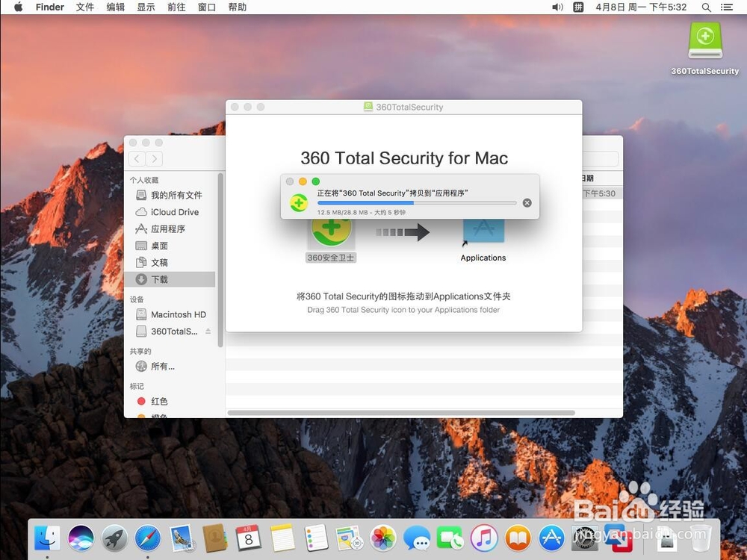Click the 拼 input method icon
Screen dimensions: 747x560
point(578,7)
